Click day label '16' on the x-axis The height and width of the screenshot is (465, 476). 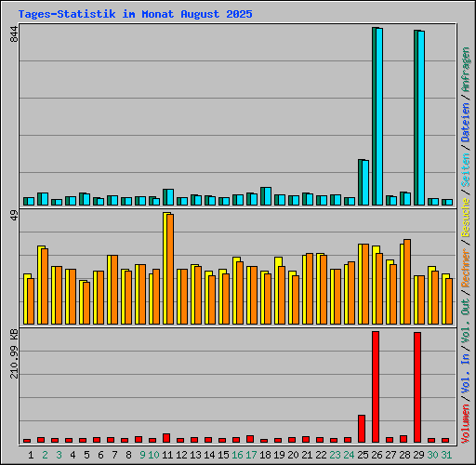237,455
